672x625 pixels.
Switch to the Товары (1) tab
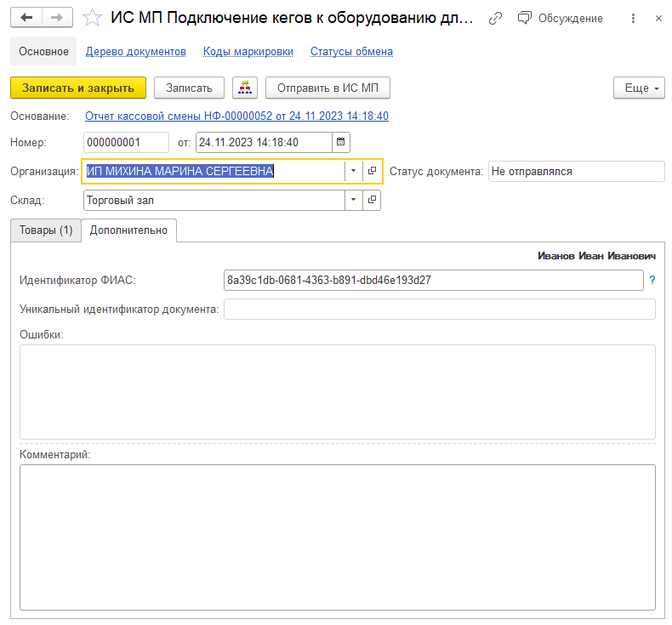46,230
